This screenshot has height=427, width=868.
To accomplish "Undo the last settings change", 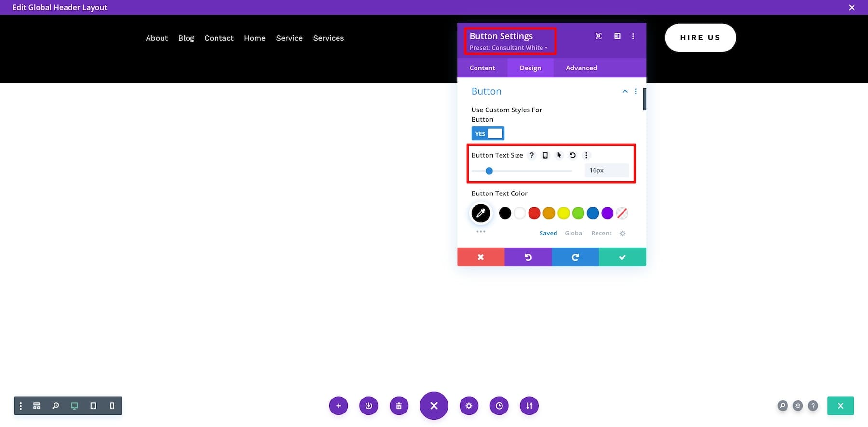I will pos(528,257).
